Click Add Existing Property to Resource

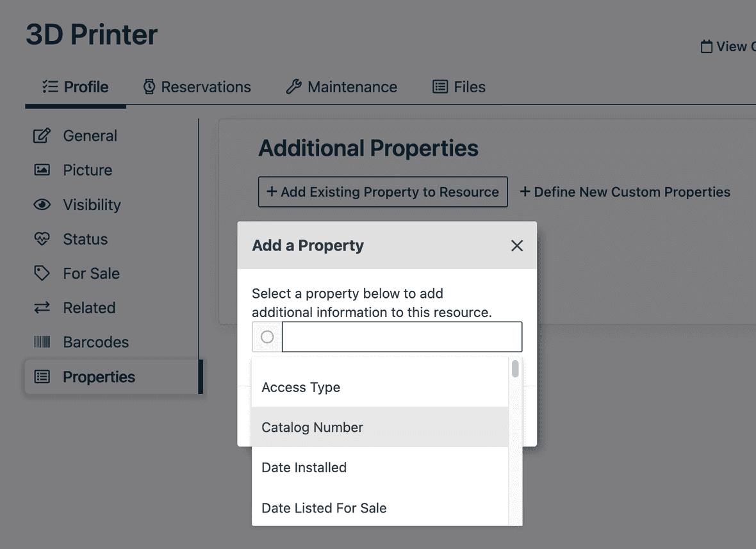382,192
